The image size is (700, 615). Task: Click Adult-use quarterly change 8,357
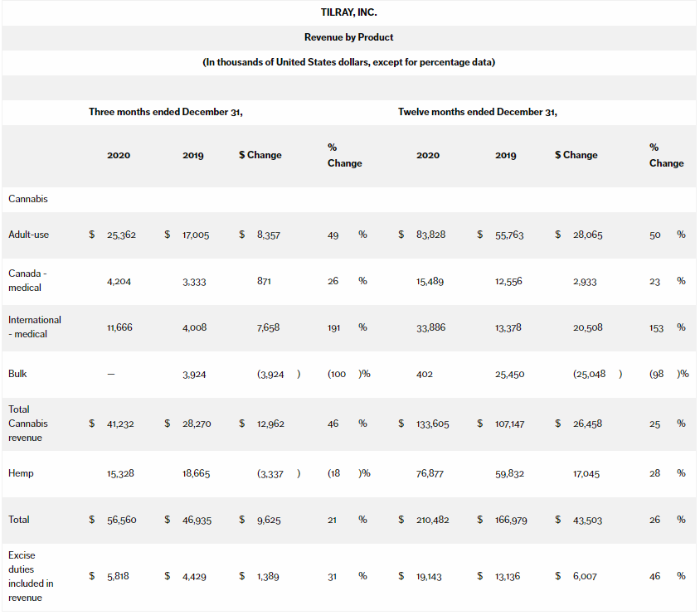(x=269, y=235)
